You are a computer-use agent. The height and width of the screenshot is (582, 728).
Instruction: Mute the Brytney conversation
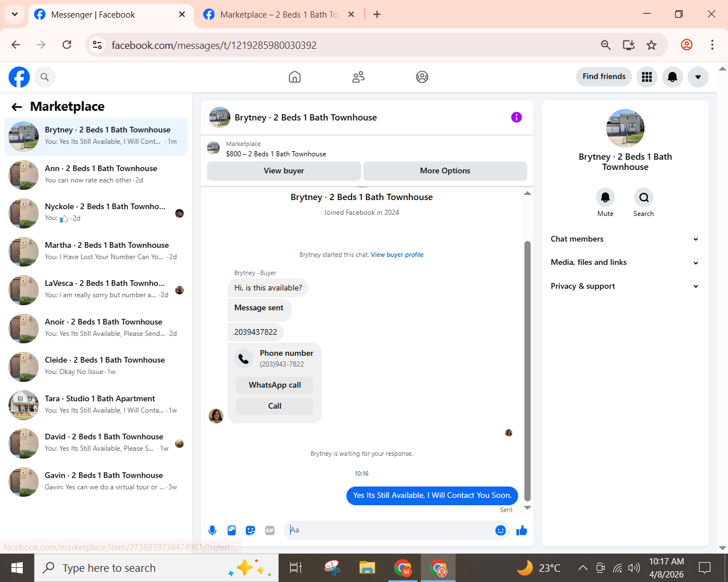pyautogui.click(x=605, y=197)
